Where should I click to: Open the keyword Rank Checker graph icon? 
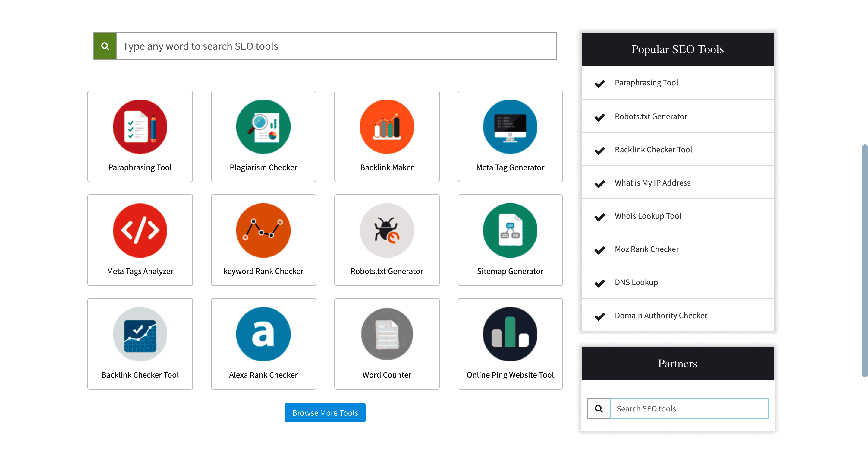(x=263, y=230)
